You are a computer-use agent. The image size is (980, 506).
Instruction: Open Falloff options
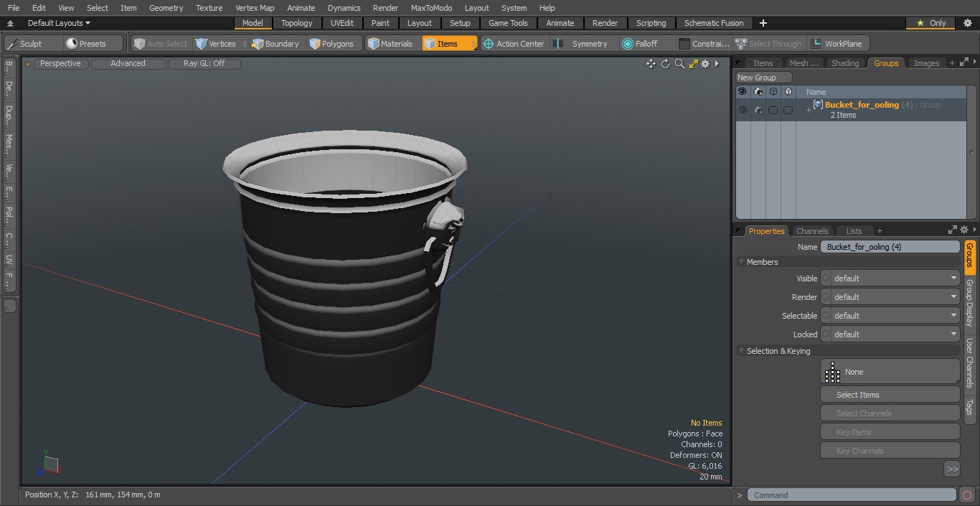[x=646, y=44]
